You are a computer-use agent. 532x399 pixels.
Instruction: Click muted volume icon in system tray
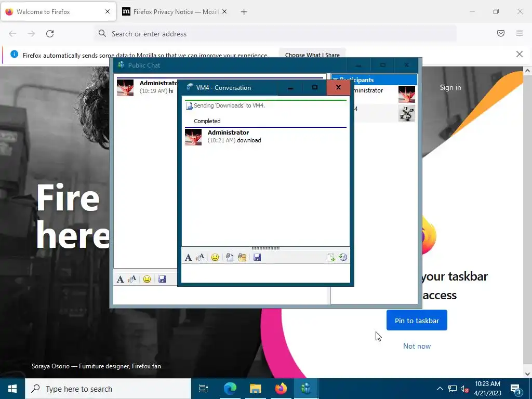pos(464,389)
